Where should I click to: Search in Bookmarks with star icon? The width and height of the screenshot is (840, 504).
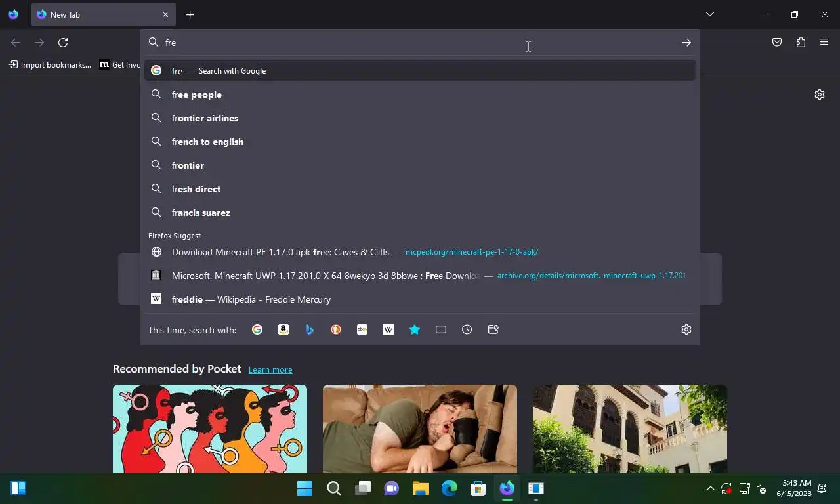pos(415,329)
